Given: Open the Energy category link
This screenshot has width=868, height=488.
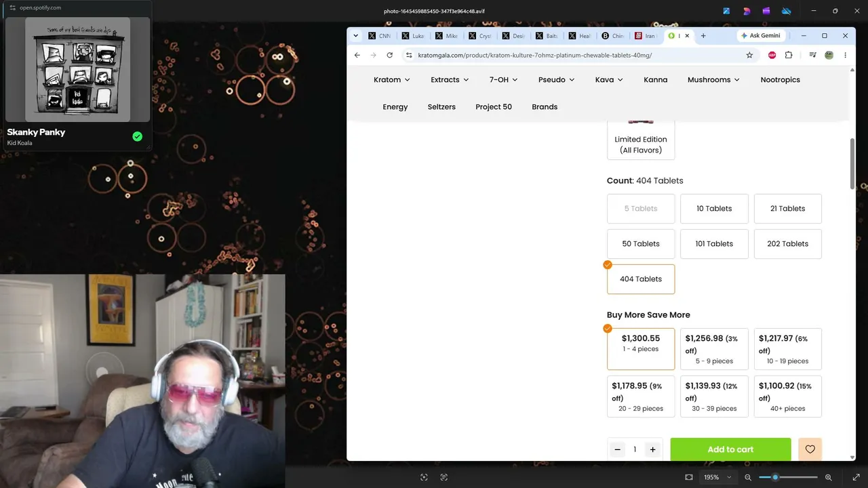Looking at the screenshot, I should (x=395, y=106).
